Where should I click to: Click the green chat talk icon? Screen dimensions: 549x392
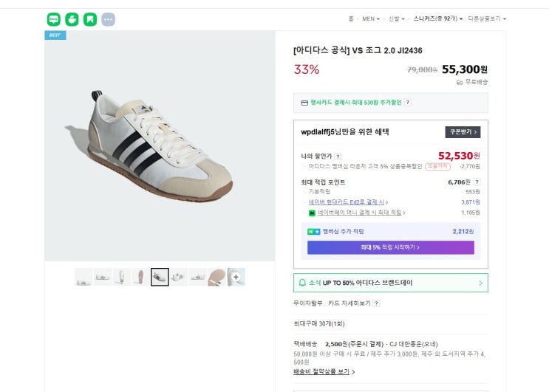coord(54,19)
